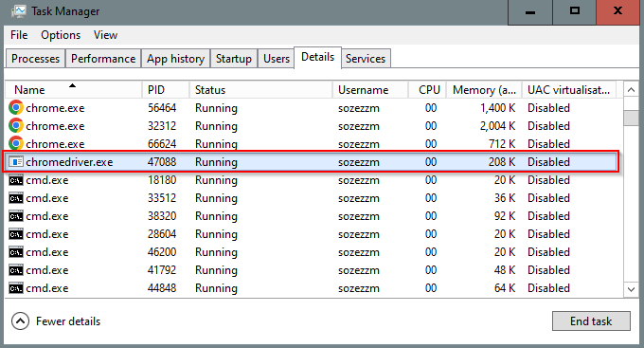The image size is (644, 348).
Task: Switch to the Performance tab
Action: [x=103, y=59]
